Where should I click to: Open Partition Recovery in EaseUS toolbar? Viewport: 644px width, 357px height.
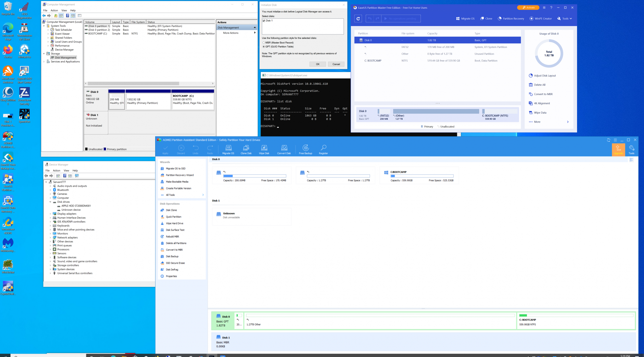point(511,19)
